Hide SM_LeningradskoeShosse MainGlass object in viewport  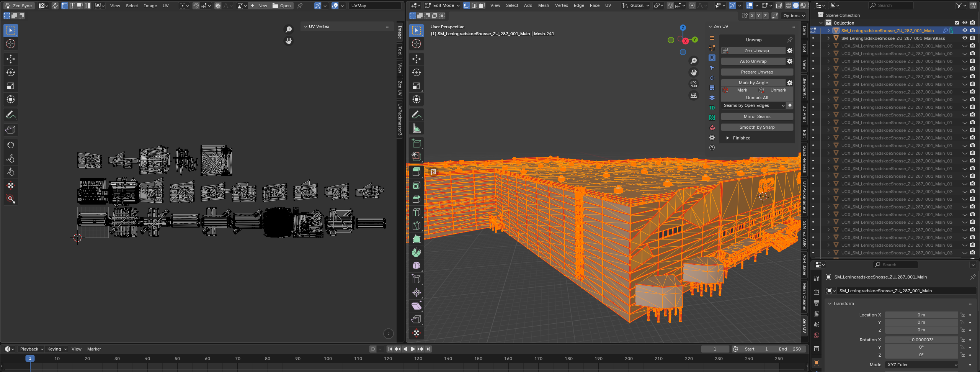coord(965,38)
